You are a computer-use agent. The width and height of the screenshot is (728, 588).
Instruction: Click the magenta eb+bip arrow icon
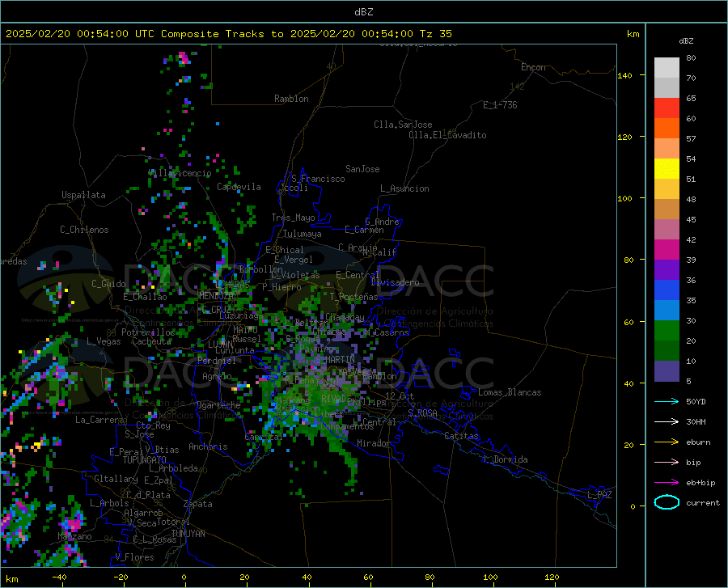(667, 483)
